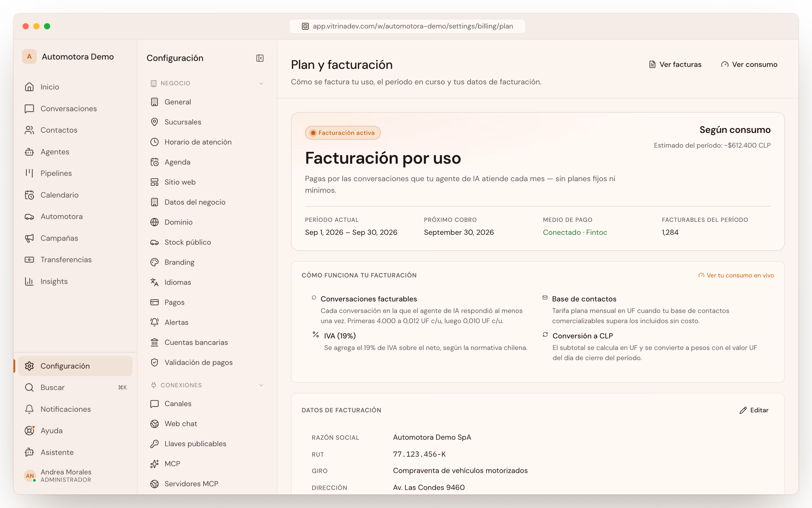
Task: Click the September 30, 2026 próximo cobro date
Action: [459, 232]
